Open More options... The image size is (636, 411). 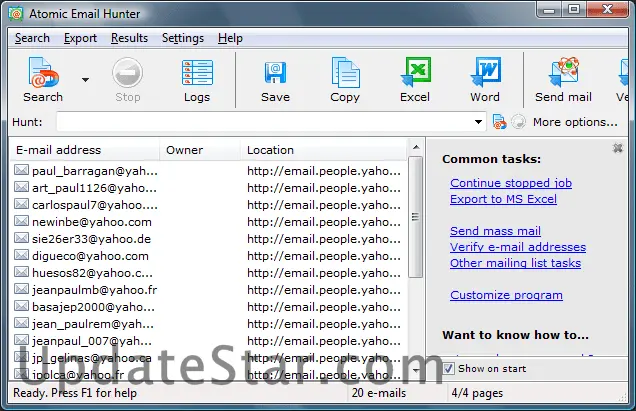[575, 122]
